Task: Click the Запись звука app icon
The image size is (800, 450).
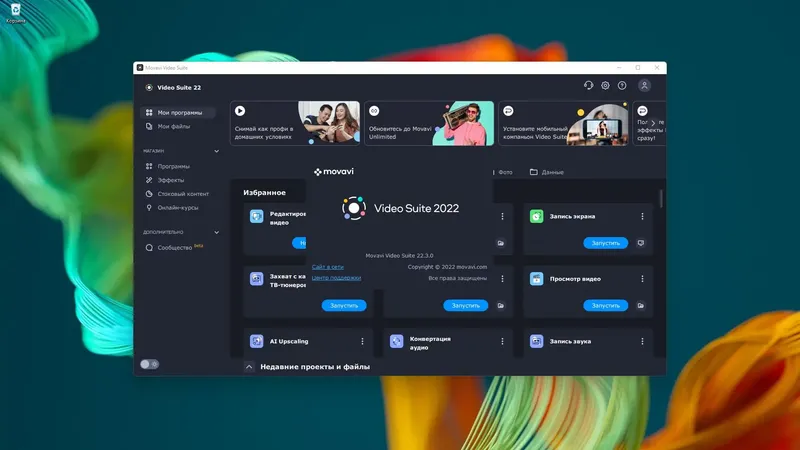Action: pyautogui.click(x=536, y=341)
